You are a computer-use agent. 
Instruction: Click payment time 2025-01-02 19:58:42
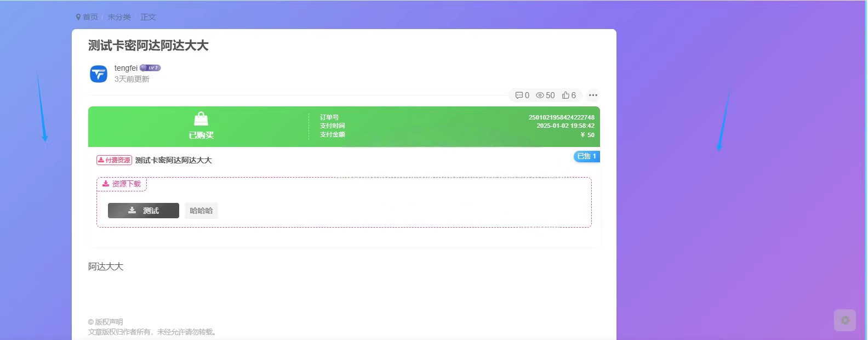566,126
